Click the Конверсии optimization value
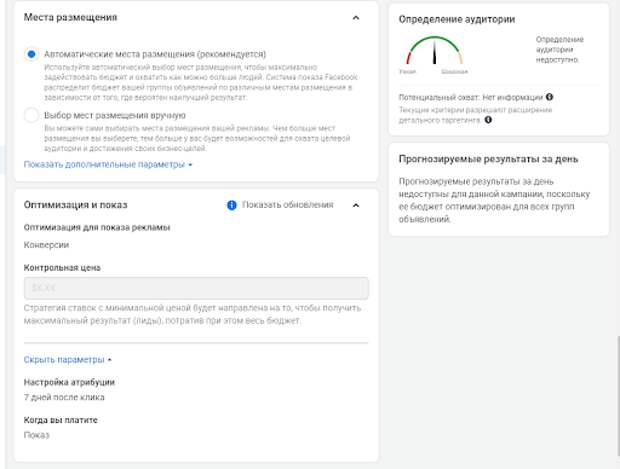 [46, 245]
